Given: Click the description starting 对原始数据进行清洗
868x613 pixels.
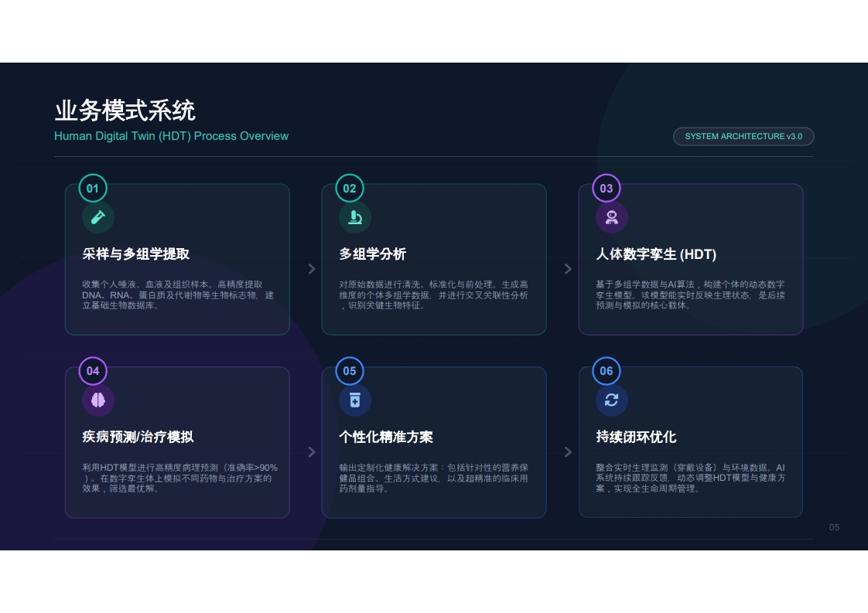Looking at the screenshot, I should [x=433, y=295].
